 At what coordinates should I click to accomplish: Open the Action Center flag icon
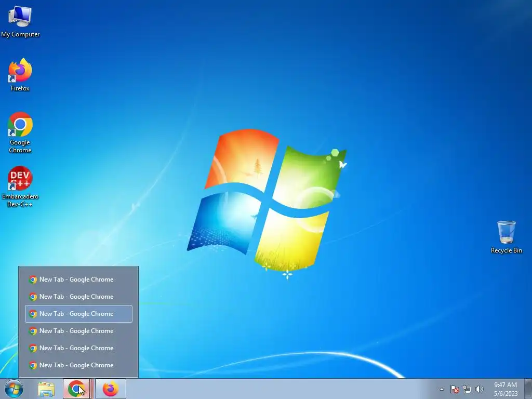tap(454, 389)
